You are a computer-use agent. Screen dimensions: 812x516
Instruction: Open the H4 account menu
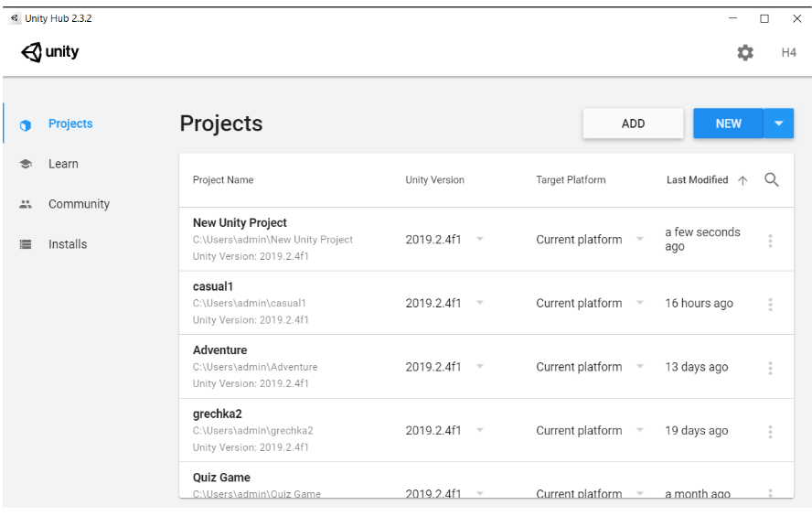pos(789,52)
